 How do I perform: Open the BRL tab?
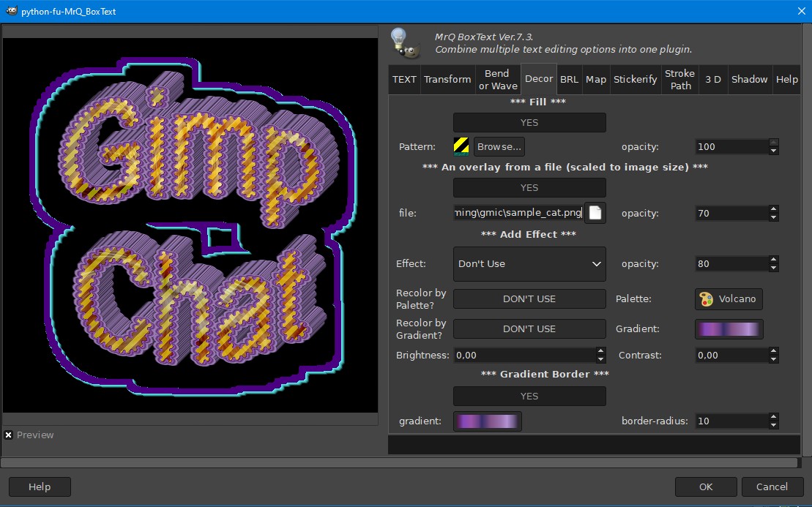point(569,79)
